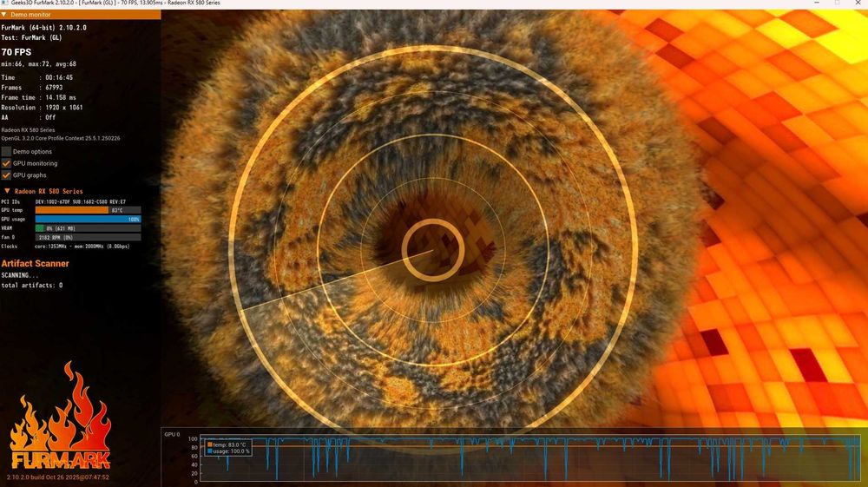The image size is (868, 487).
Task: Click the Frames 67993 row
Action: pyautogui.click(x=31, y=88)
